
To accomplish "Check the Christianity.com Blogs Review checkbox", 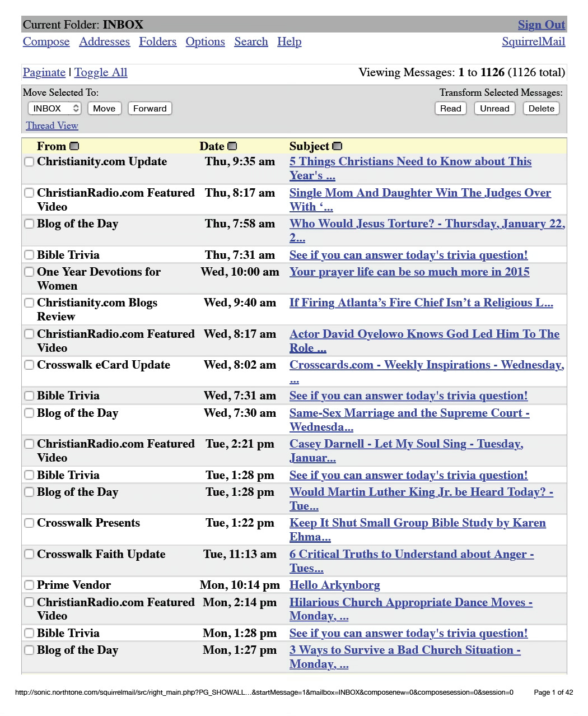I will tap(29, 303).
